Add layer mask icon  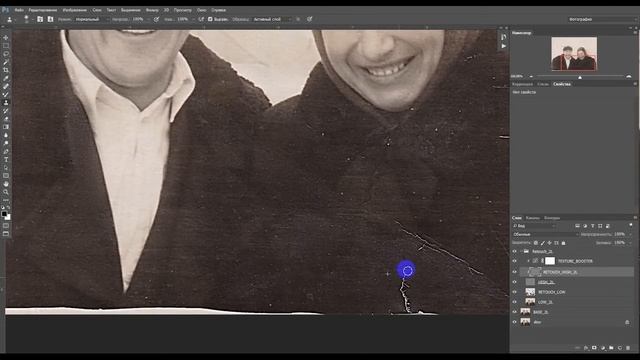point(594,348)
